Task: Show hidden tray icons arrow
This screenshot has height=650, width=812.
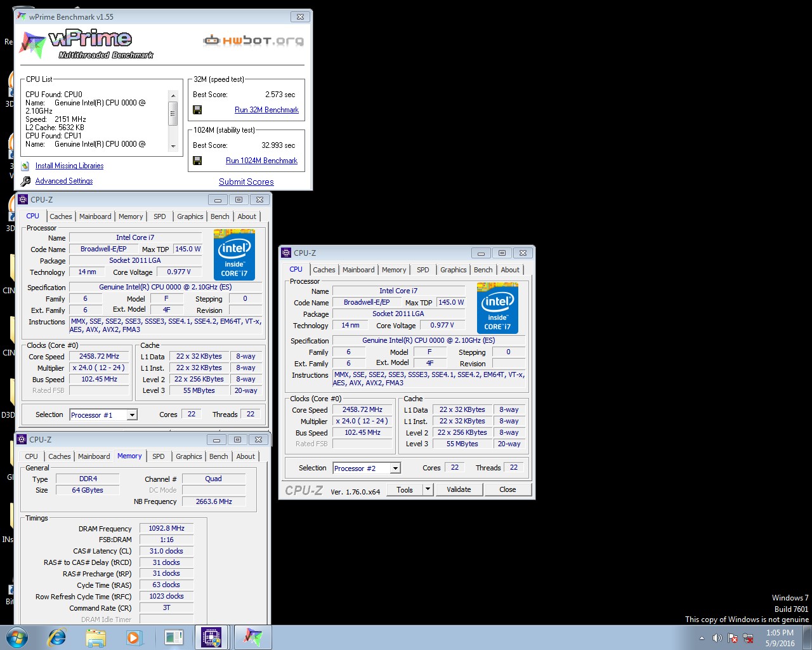Action: 702,638
